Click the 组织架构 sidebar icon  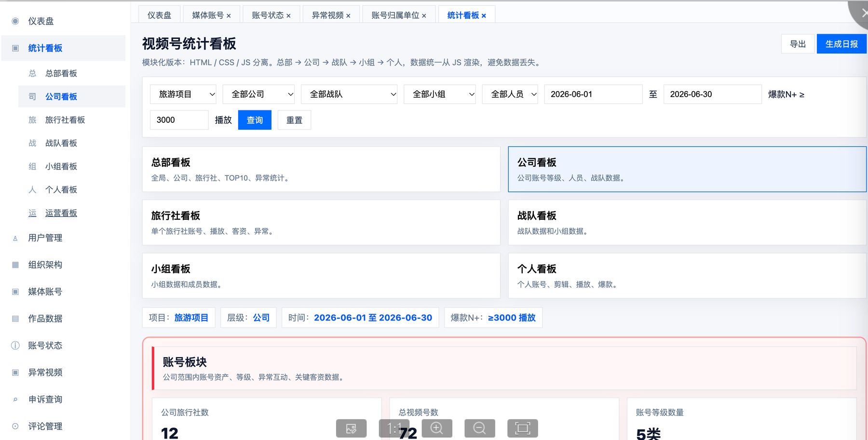click(x=15, y=265)
